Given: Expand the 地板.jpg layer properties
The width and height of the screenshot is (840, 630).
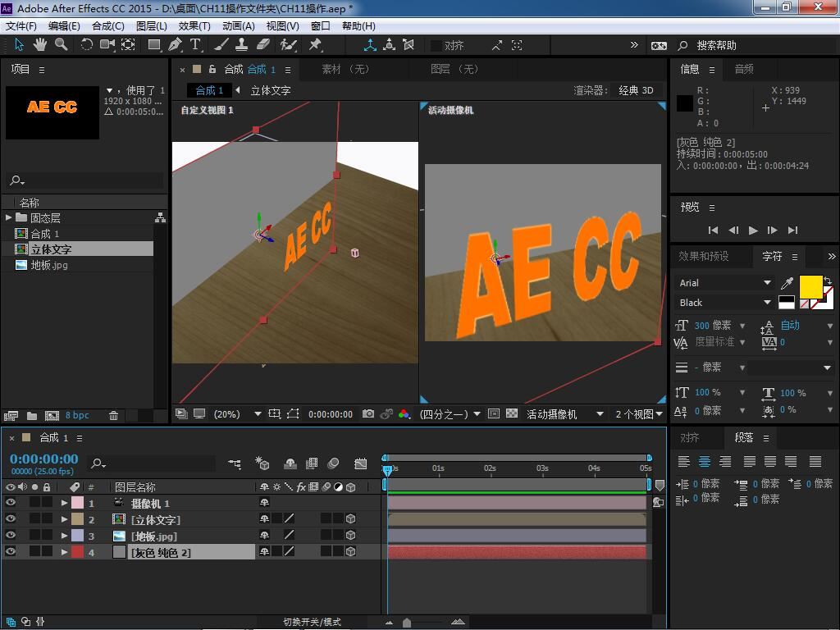Looking at the screenshot, I should click(64, 535).
